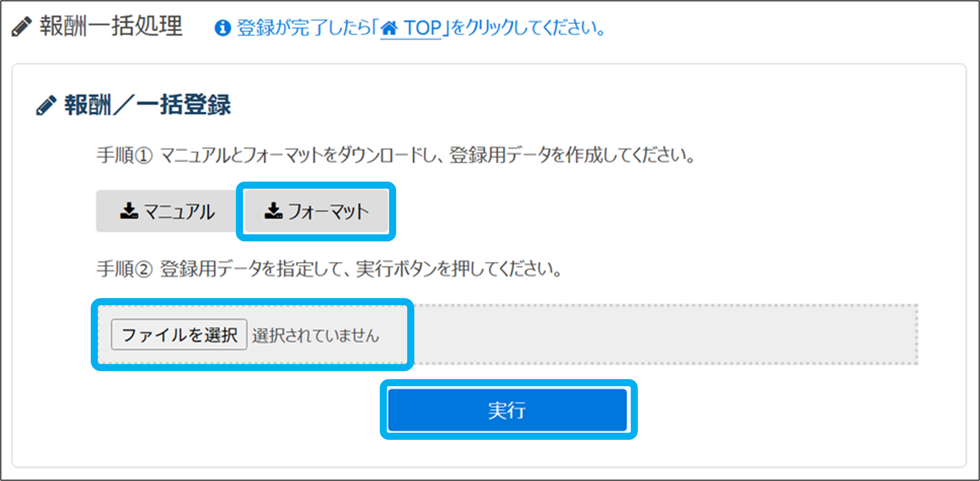The image size is (980, 481).
Task: Download the フォーマット template
Action: 316,211
